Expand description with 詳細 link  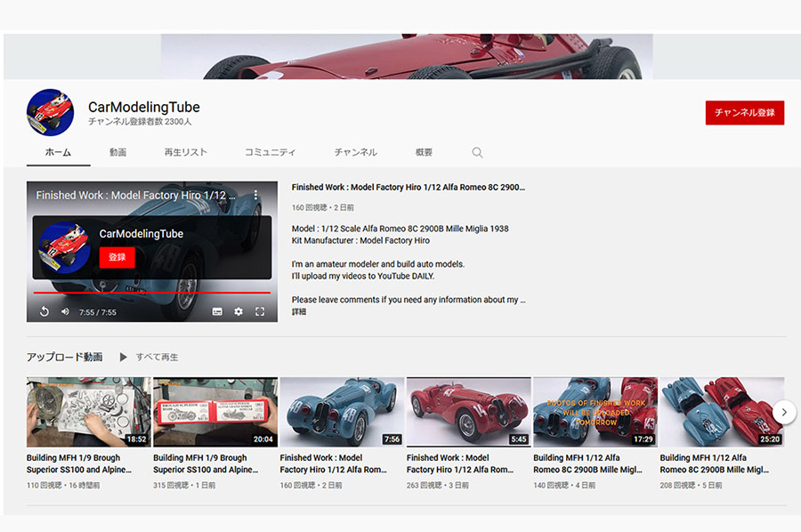coord(299,311)
